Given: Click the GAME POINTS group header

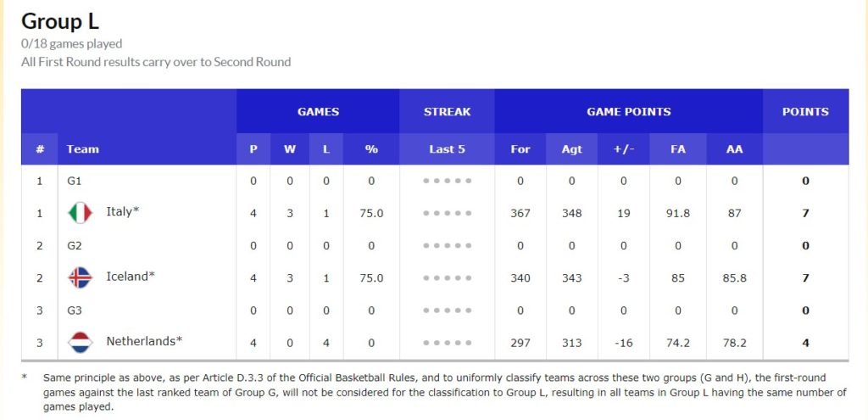Looking at the screenshot, I should 628,111.
